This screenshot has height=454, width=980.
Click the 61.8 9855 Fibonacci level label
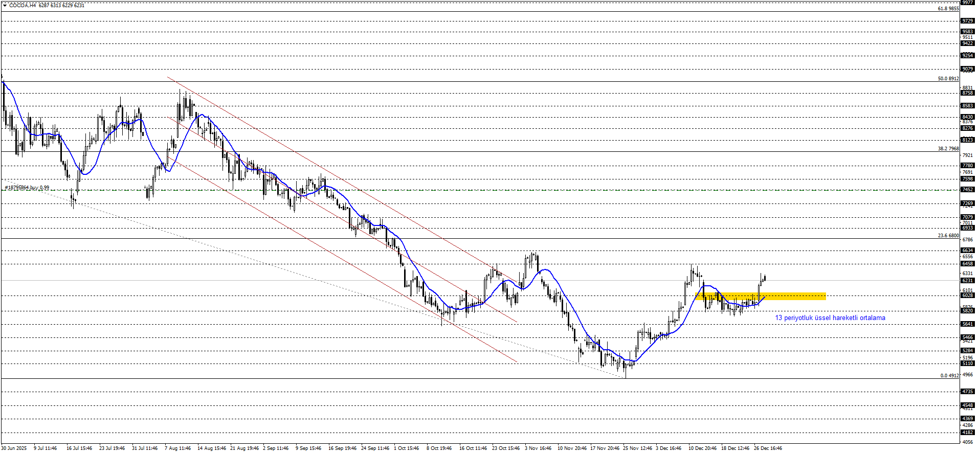[948, 9]
